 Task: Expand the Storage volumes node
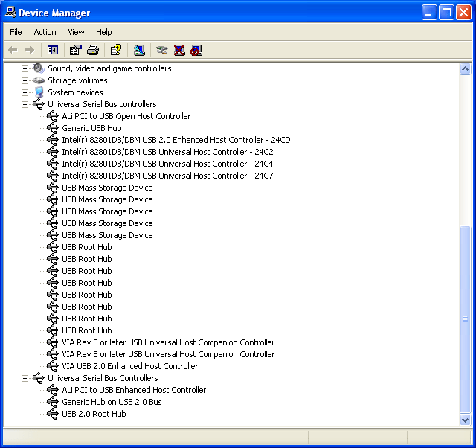point(25,80)
